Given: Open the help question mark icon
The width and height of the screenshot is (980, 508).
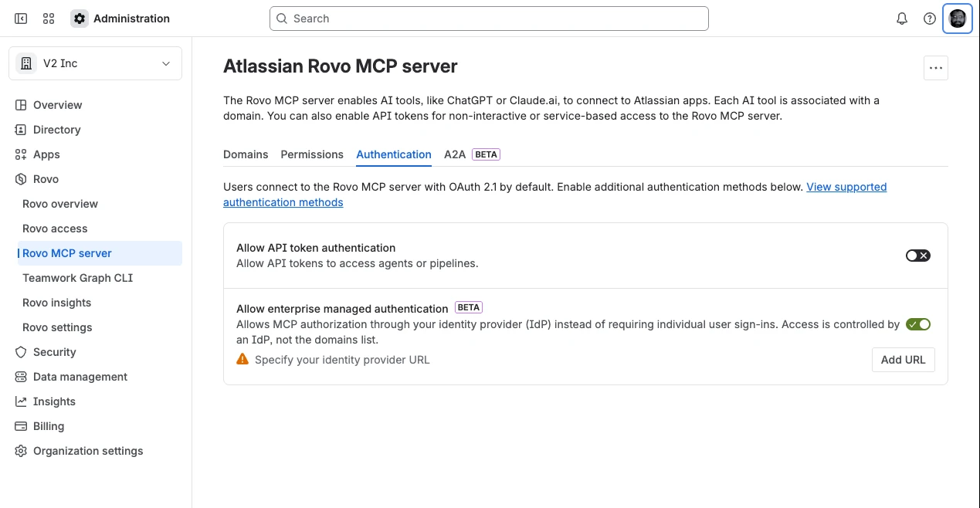Looking at the screenshot, I should (930, 19).
